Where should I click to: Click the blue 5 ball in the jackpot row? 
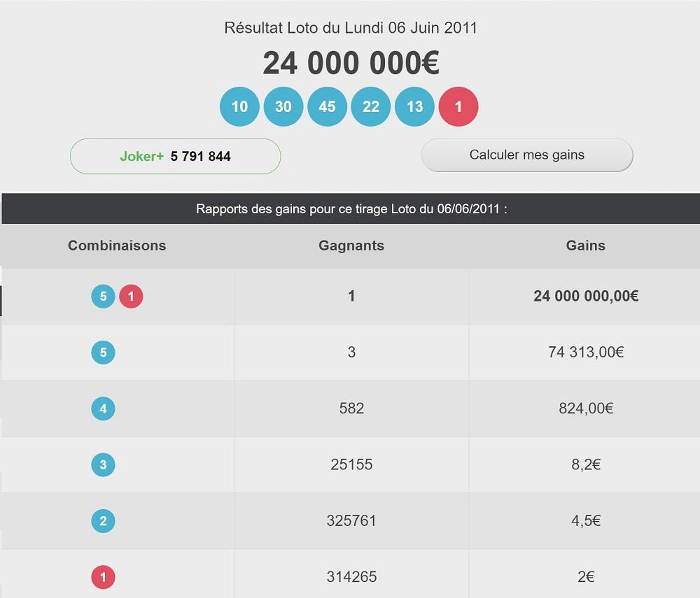tap(103, 297)
